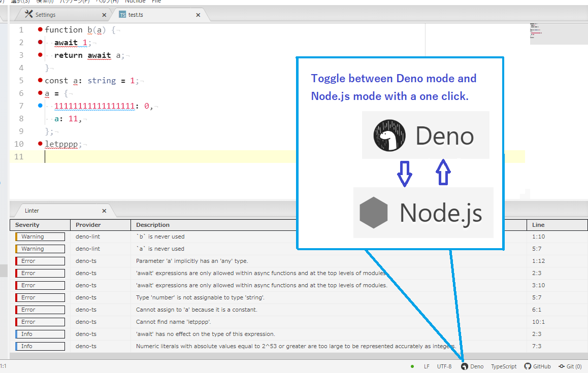Viewport: 588px width, 373px height.
Task: Click green linter status dot
Action: click(x=412, y=366)
